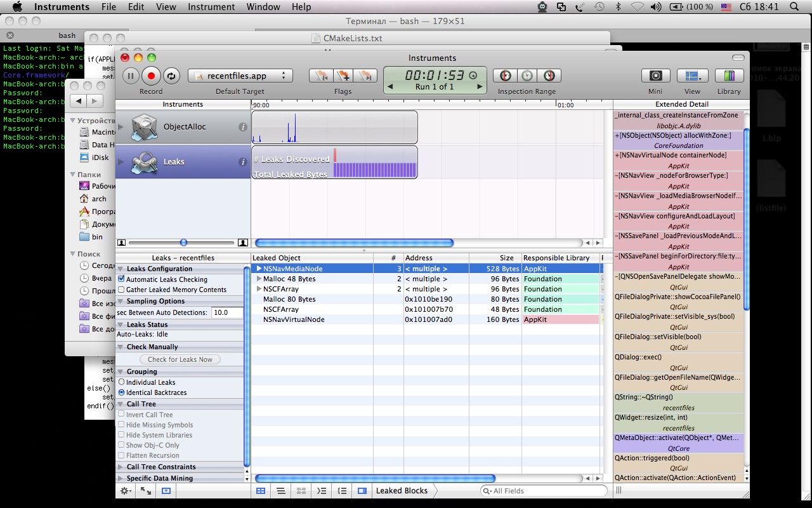Click the loop recording button

coord(171,76)
